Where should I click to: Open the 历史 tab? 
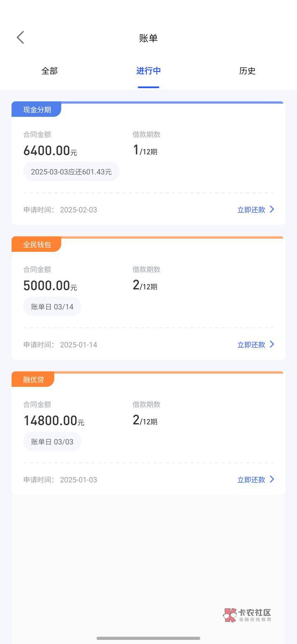tap(247, 71)
